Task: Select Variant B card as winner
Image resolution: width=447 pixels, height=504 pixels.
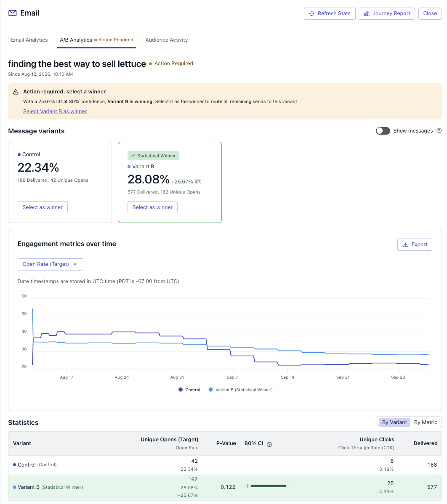Action: click(x=152, y=207)
